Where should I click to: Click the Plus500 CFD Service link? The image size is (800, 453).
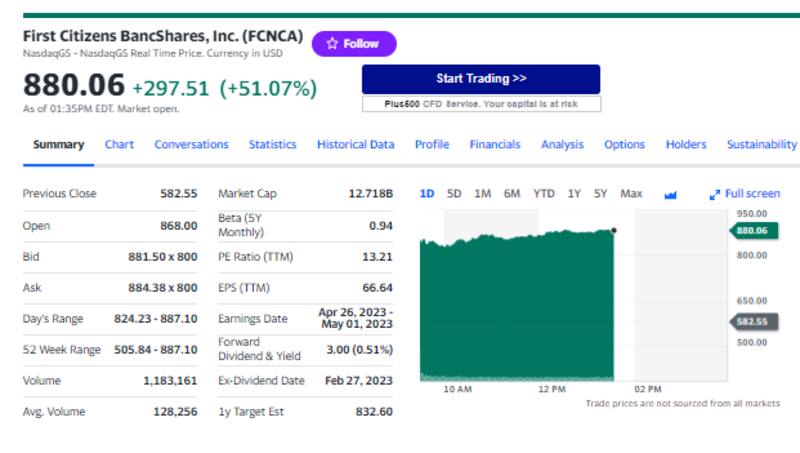(x=481, y=104)
